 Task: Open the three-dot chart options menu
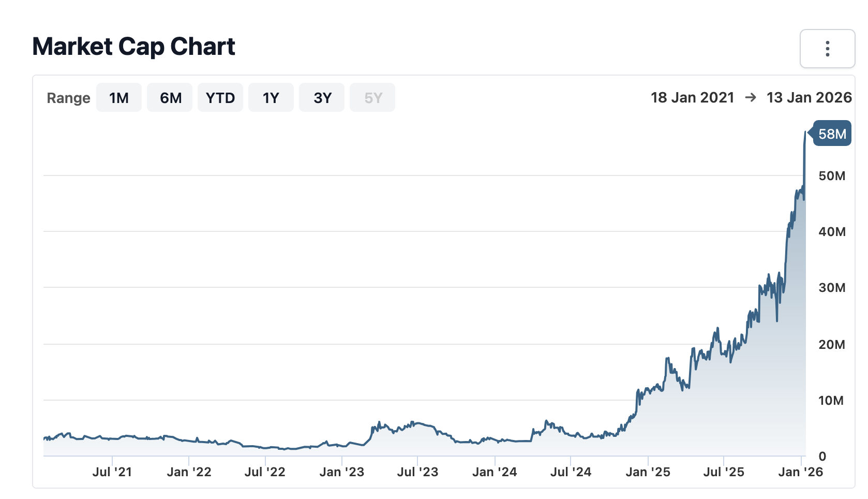[827, 49]
